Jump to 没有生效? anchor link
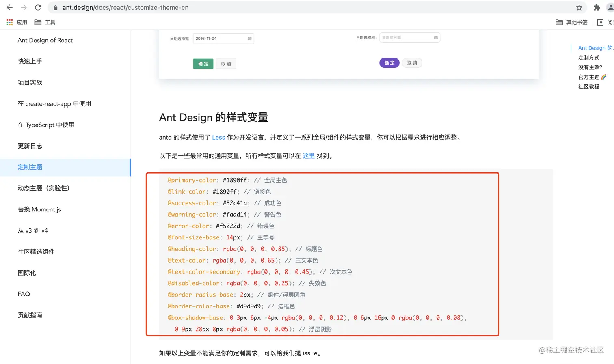Image resolution: width=614 pixels, height=364 pixels. pos(590,67)
